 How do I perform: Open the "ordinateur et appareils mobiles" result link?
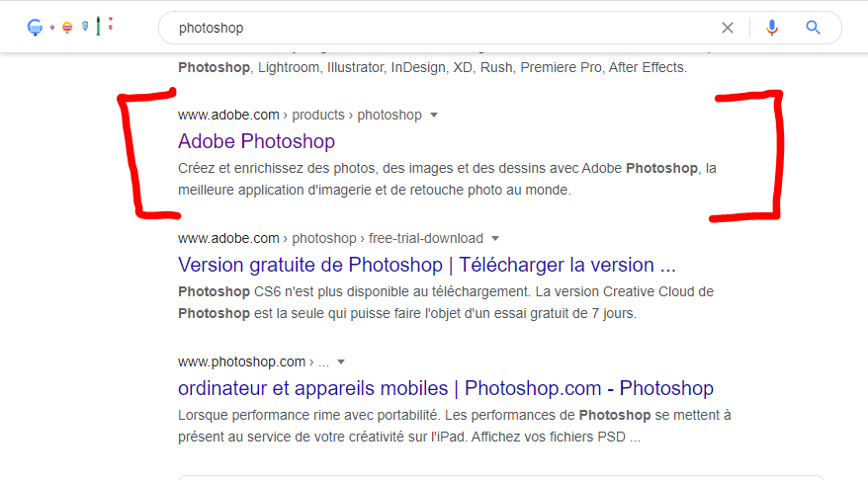[445, 388]
